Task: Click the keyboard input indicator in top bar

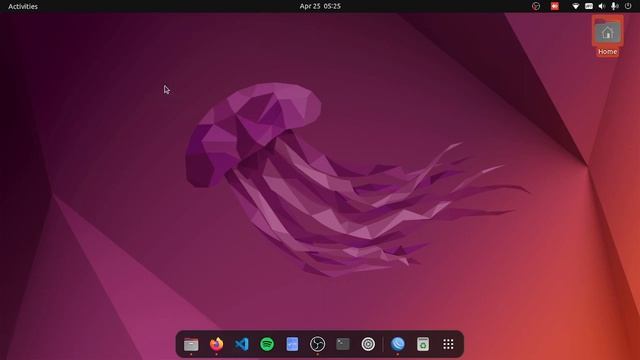Action: (x=589, y=6)
